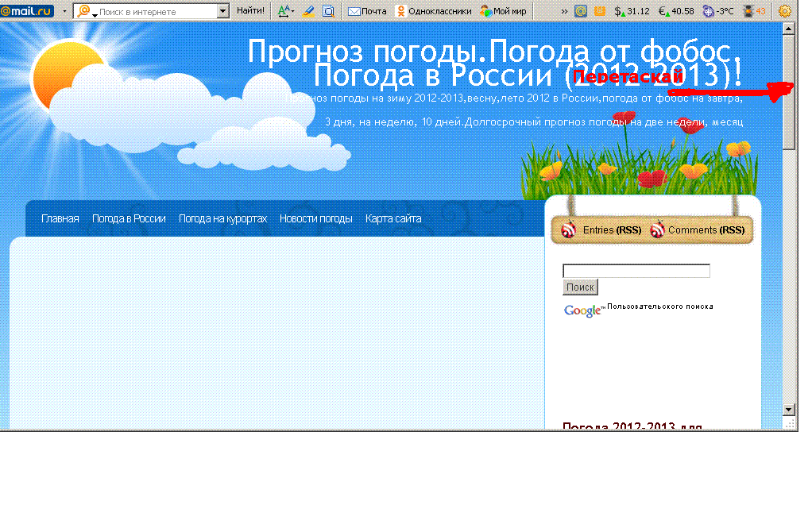The image size is (812, 532).
Task: Open the toolbar settings gear icon
Action: [x=784, y=11]
